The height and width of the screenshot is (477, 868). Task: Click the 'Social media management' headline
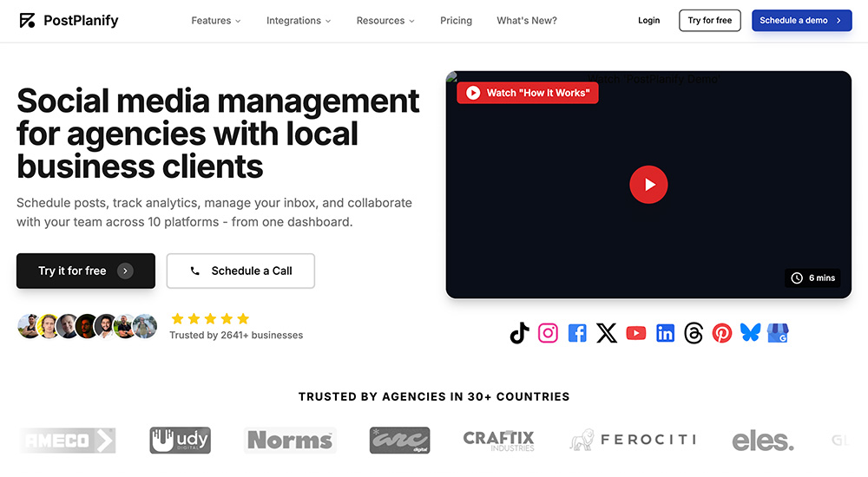click(x=218, y=134)
